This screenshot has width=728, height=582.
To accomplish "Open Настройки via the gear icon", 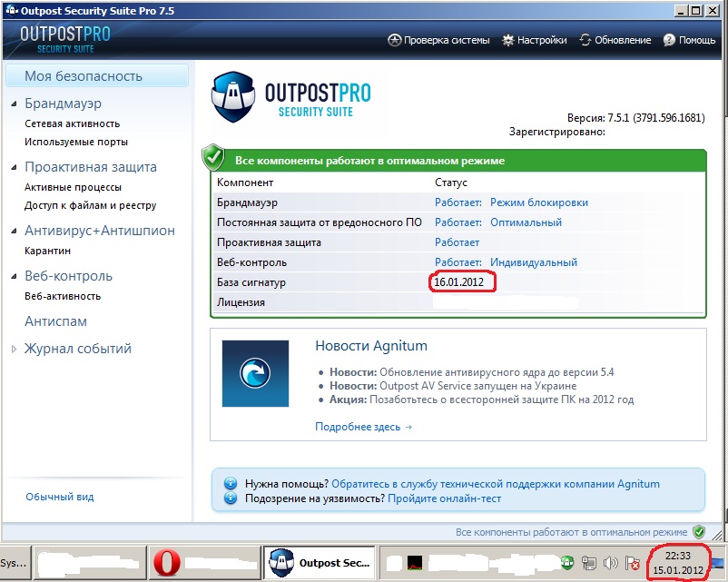I will point(508,41).
